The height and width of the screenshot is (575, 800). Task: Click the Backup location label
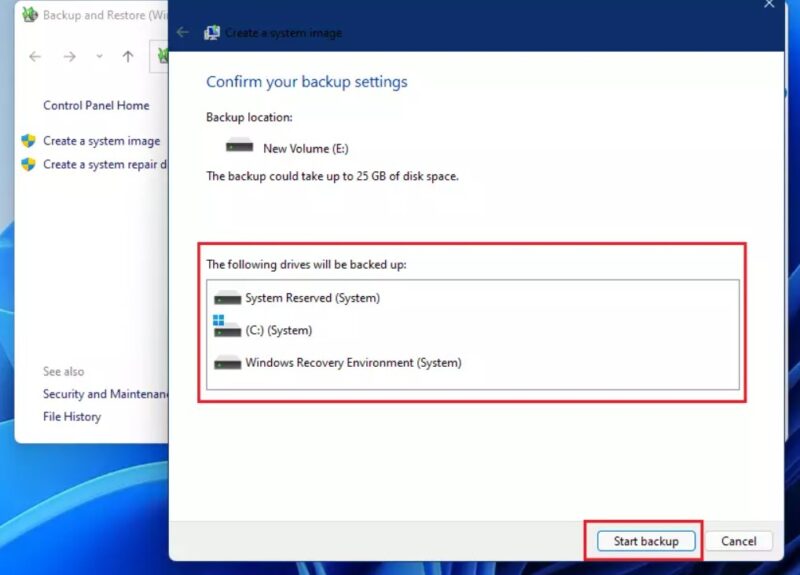click(x=249, y=117)
